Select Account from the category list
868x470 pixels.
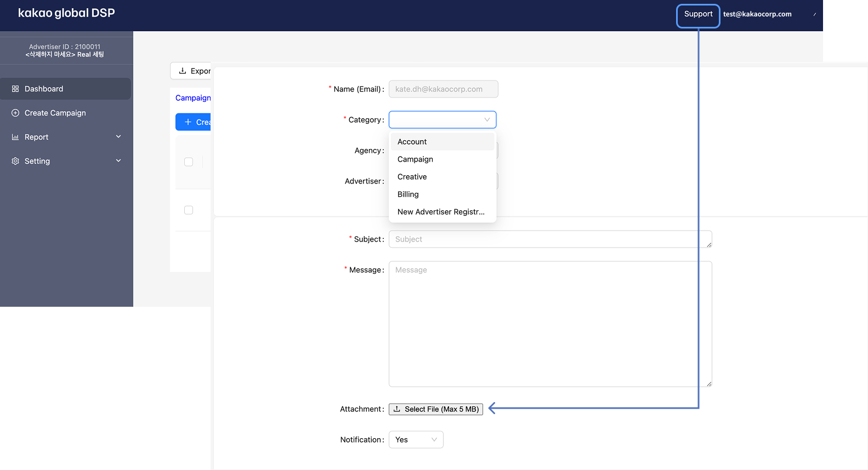click(412, 142)
